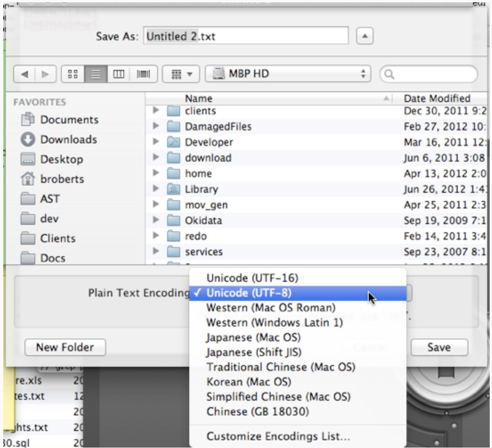The image size is (492, 448).
Task: Switch to column view mode
Action: pos(119,74)
